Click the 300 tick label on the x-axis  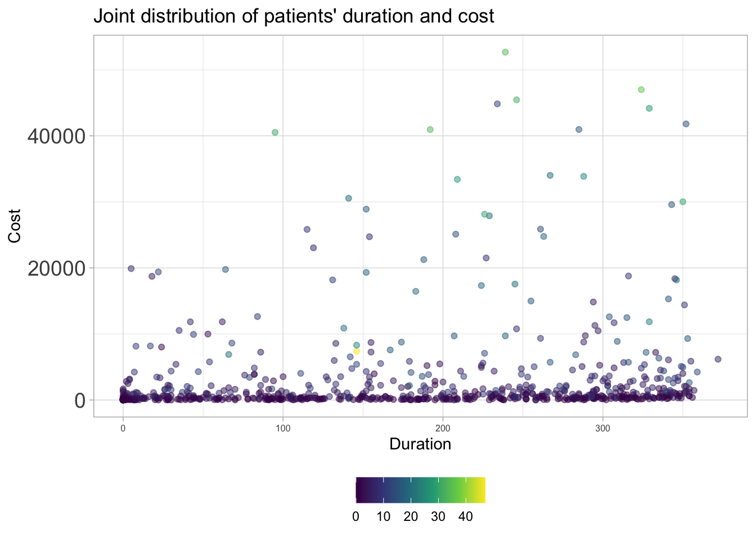(602, 429)
